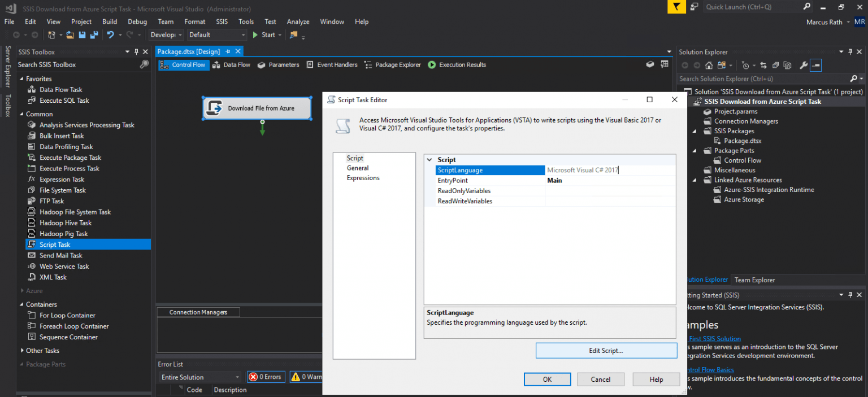Image resolution: width=868 pixels, height=397 pixels.
Task: Pick the FTP Task from the toolbox
Action: 51,200
